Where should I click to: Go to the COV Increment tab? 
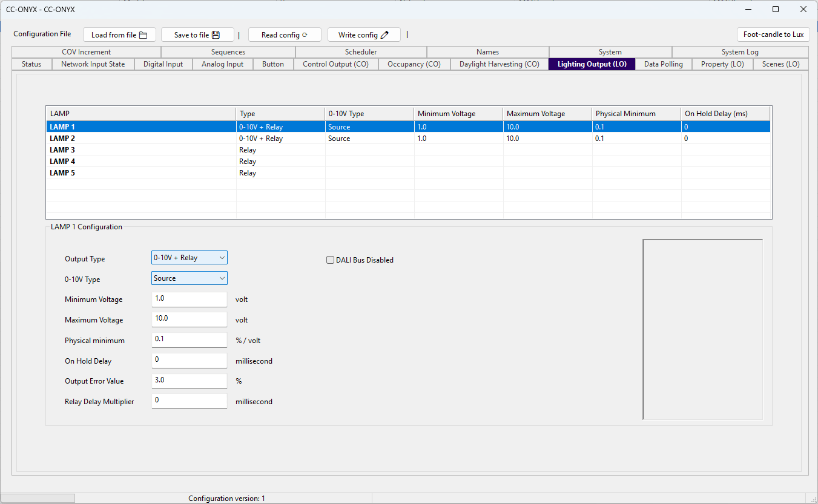point(87,52)
